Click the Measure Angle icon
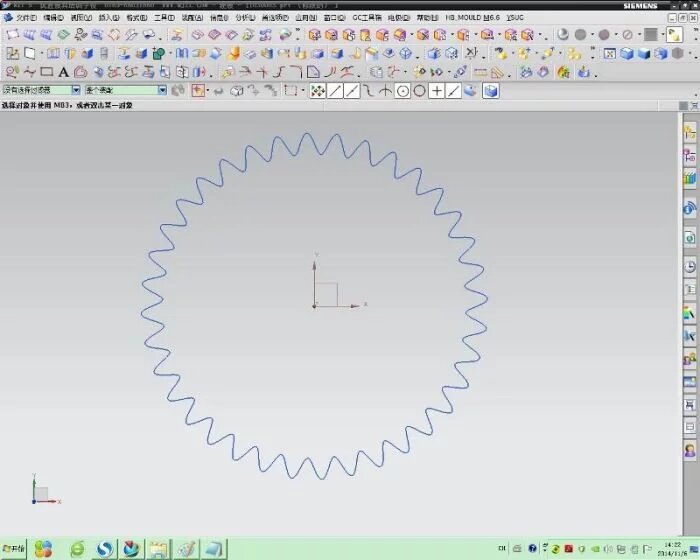Screen dimensions: 700x560 497,72
